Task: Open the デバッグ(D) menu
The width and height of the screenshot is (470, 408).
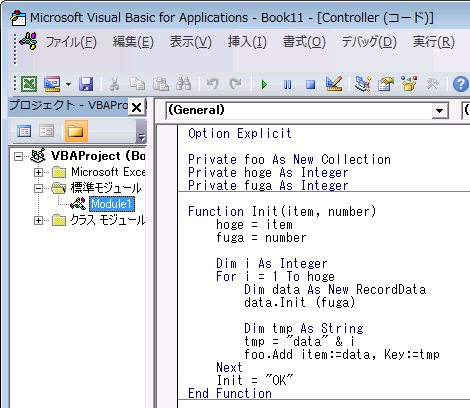Action: (369, 42)
